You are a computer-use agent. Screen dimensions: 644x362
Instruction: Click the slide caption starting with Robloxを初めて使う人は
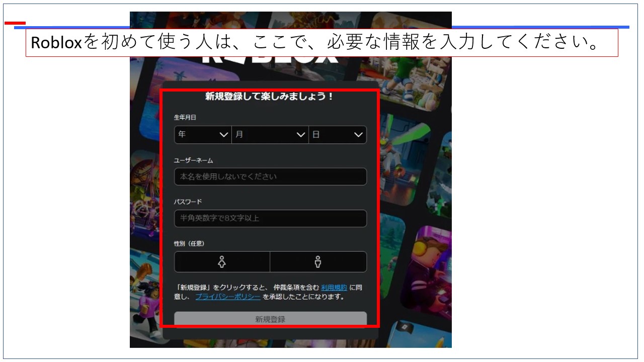click(x=321, y=43)
